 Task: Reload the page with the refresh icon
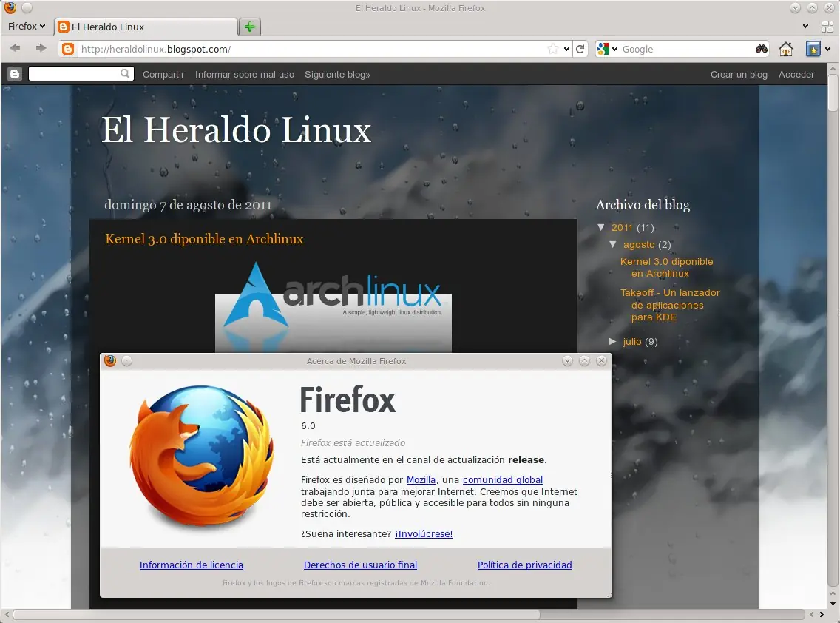coord(580,49)
